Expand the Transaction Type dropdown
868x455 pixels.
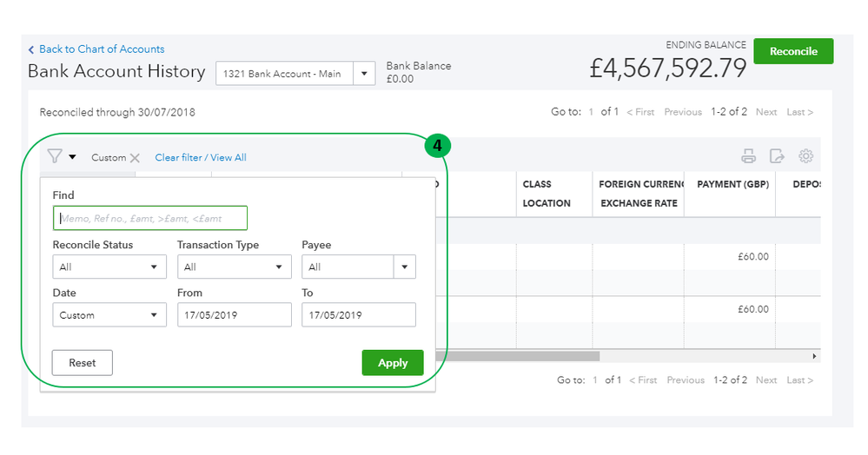[x=234, y=267]
